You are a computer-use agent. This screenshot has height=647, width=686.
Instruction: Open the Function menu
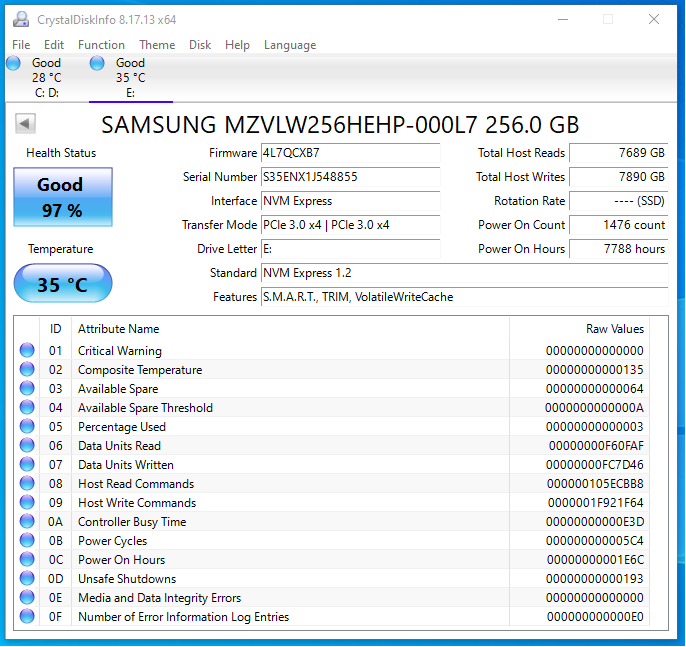tap(101, 45)
